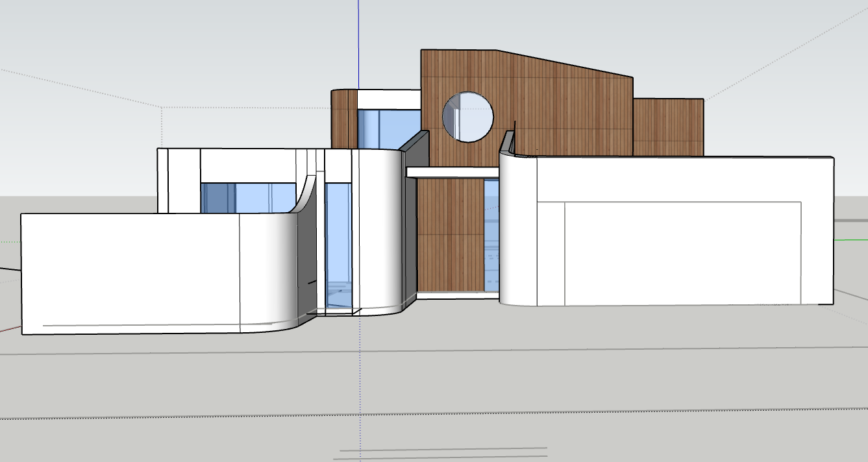
Task: Click the large garage door panel
Action: pos(682,253)
